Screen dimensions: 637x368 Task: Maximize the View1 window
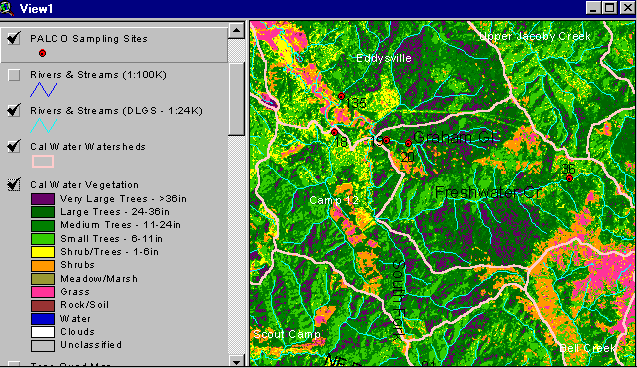[x=610, y=8]
